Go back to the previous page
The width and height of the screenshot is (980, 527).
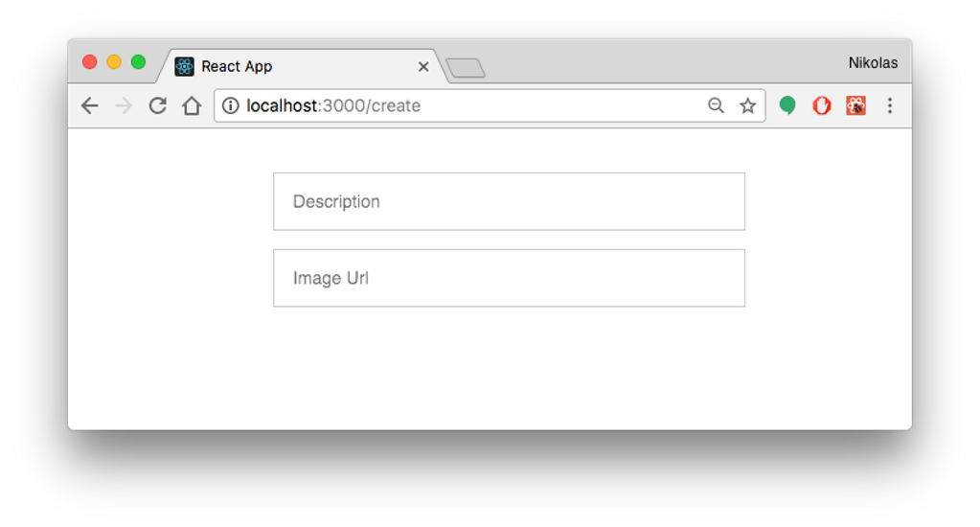tap(89, 105)
